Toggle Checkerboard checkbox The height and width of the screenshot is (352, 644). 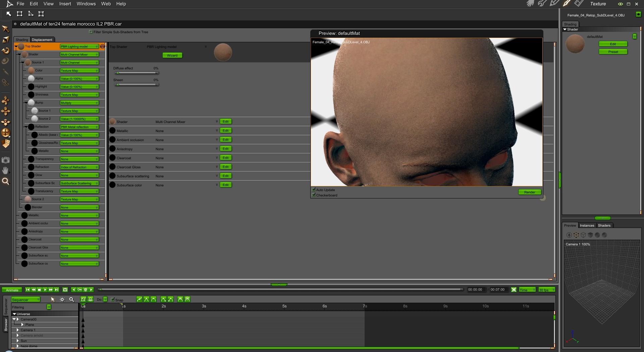tap(314, 195)
